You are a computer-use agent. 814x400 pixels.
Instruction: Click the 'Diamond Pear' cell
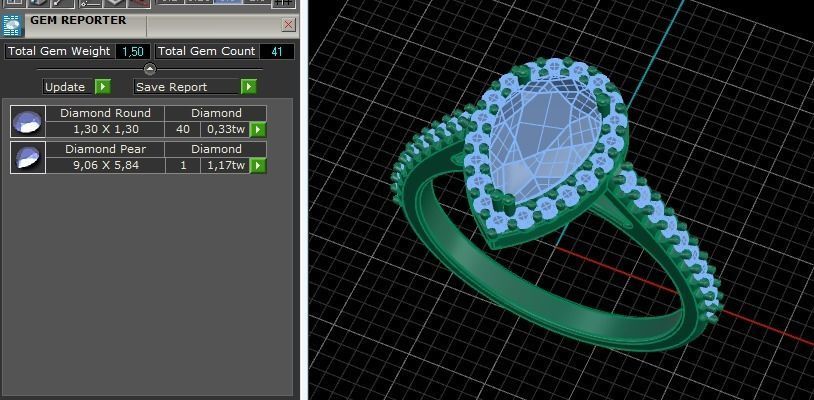105,149
